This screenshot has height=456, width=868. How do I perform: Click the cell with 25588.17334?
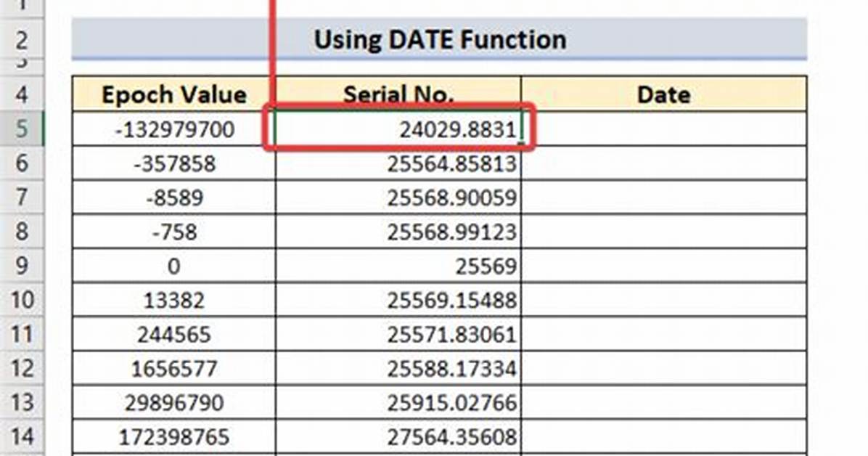click(398, 368)
